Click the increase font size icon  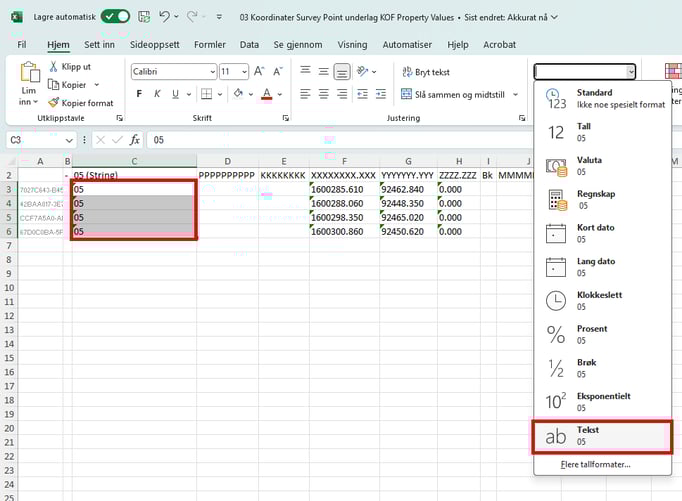pyautogui.click(x=259, y=71)
